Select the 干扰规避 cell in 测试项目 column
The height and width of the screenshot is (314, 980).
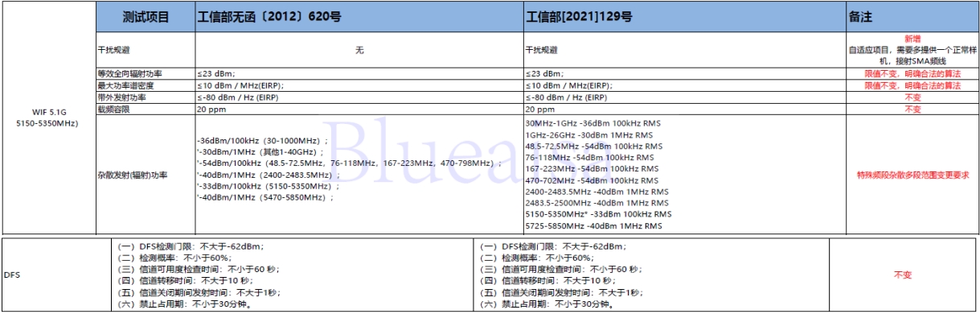[146, 50]
